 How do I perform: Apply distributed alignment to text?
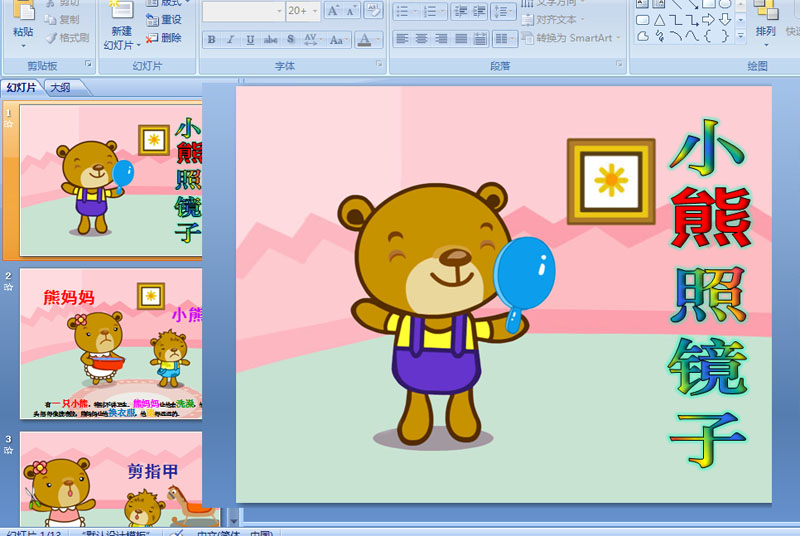(480, 38)
